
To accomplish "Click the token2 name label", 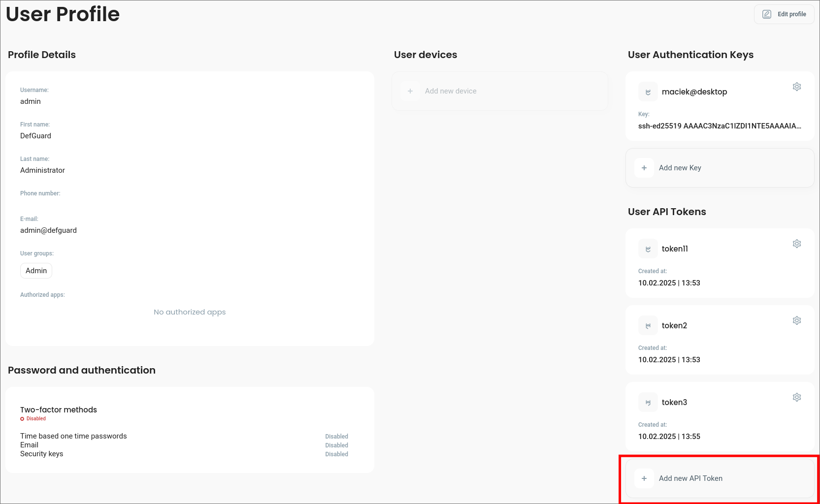I will pos(674,326).
